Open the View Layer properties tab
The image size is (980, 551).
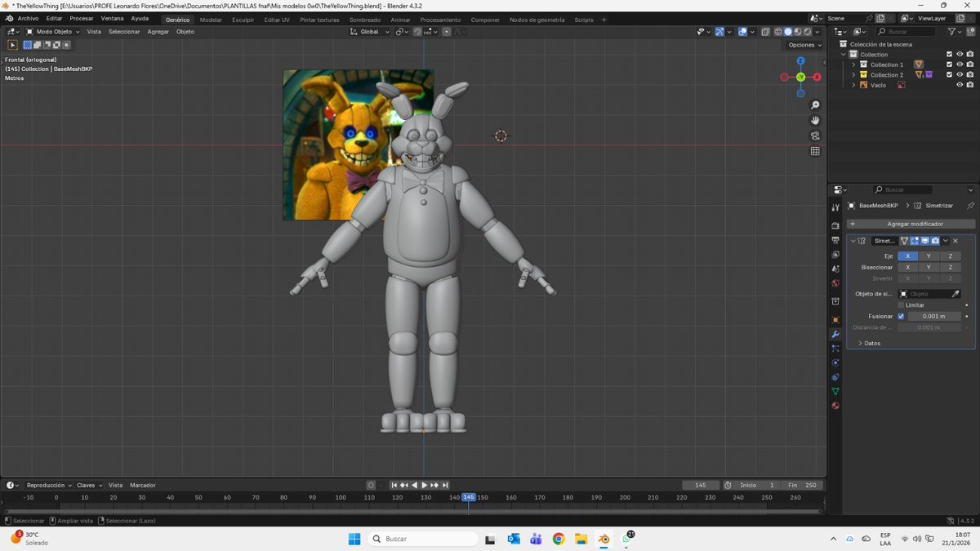[x=835, y=254]
